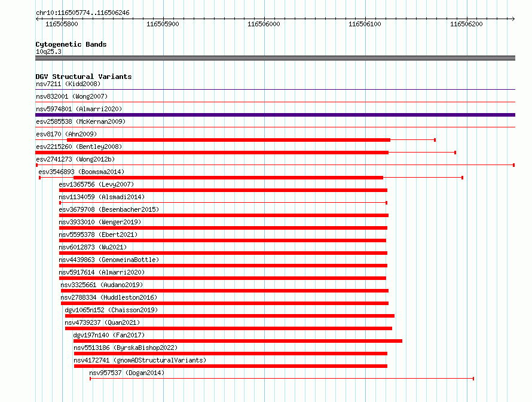Open the nsv7211 (Kidd2008) variant label

point(68,84)
